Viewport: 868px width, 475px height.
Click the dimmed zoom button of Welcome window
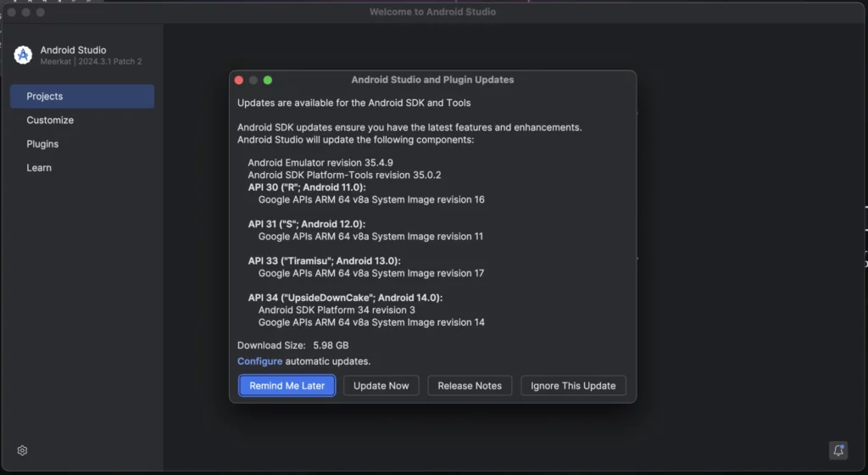pos(41,12)
